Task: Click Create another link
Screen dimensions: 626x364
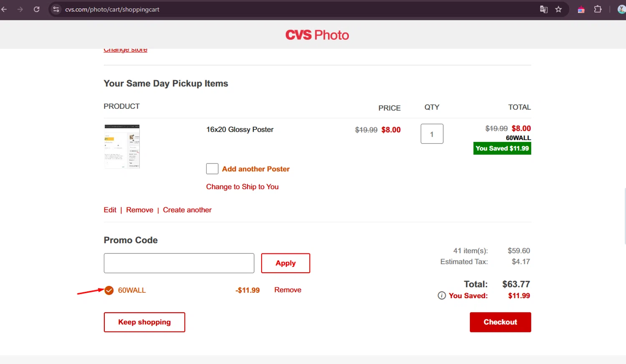Action: (x=187, y=210)
